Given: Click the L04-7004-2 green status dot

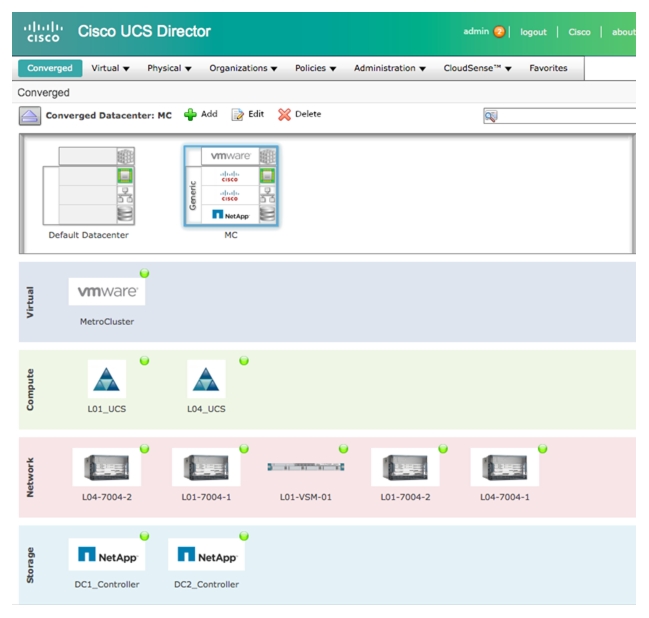Looking at the screenshot, I should tap(144, 449).
